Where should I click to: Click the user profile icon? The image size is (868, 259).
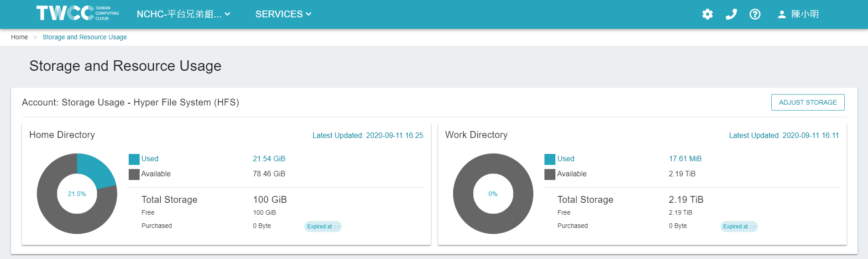[782, 14]
